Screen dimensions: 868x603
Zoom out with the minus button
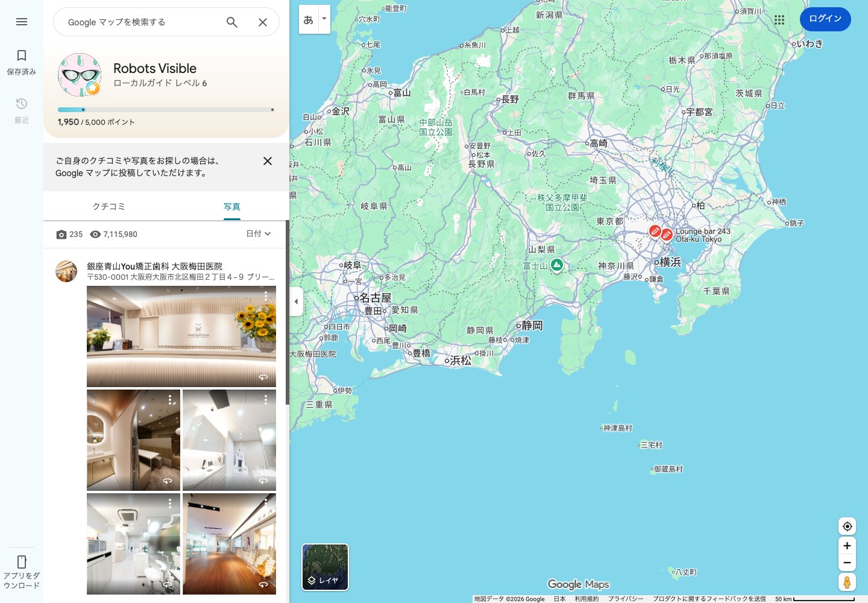pyautogui.click(x=847, y=563)
